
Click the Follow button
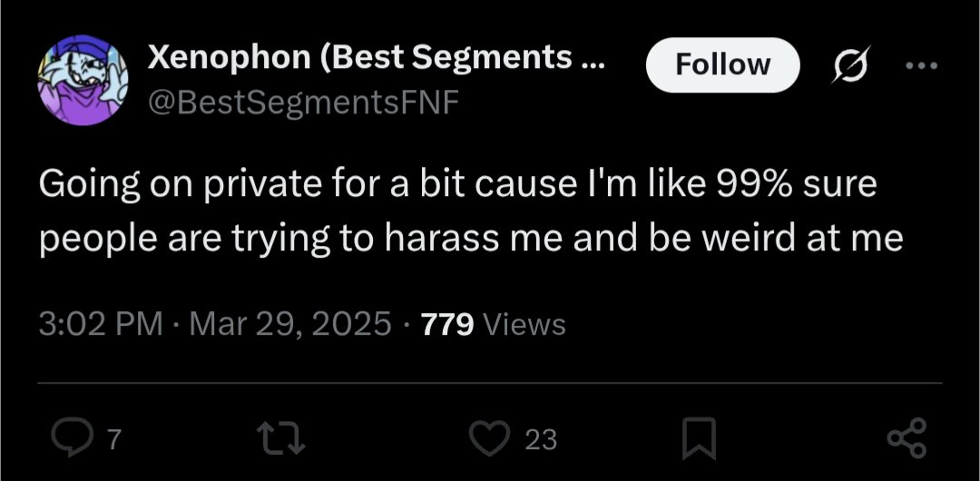[x=722, y=64]
